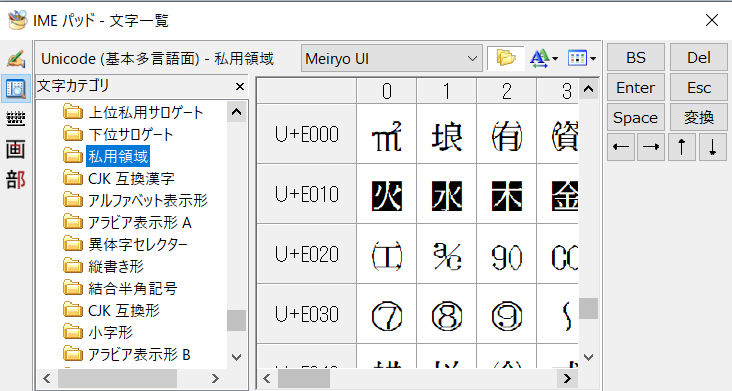Close the IME パッド window
Screen dimensions: 732x391
712,20
